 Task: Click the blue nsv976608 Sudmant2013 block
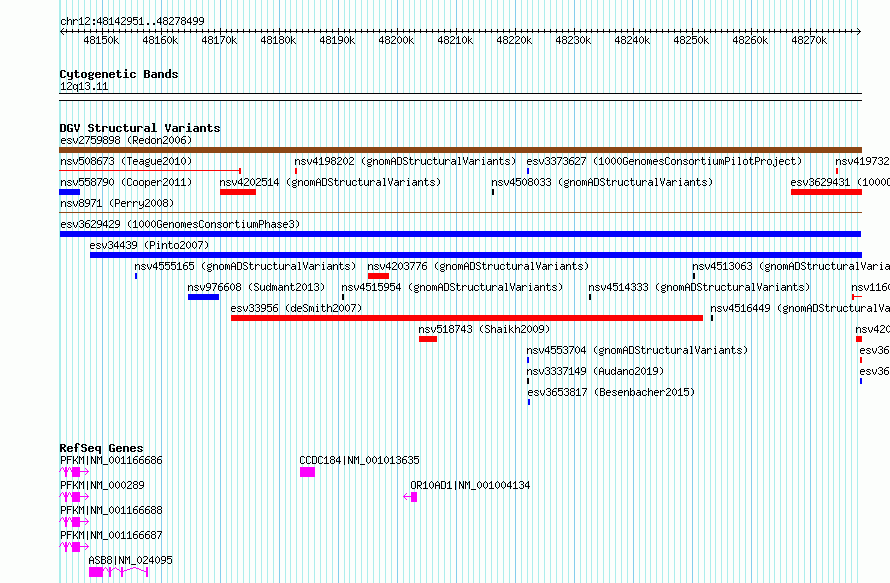203,297
